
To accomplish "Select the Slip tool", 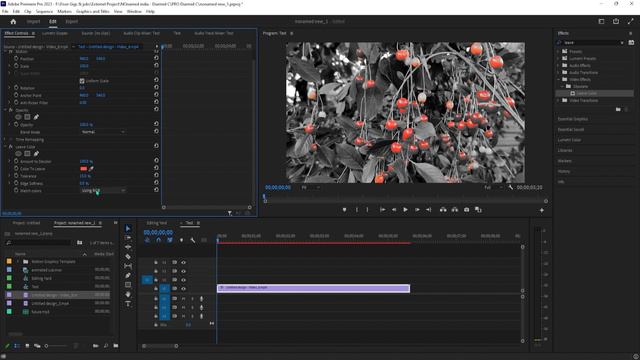I will (128, 266).
